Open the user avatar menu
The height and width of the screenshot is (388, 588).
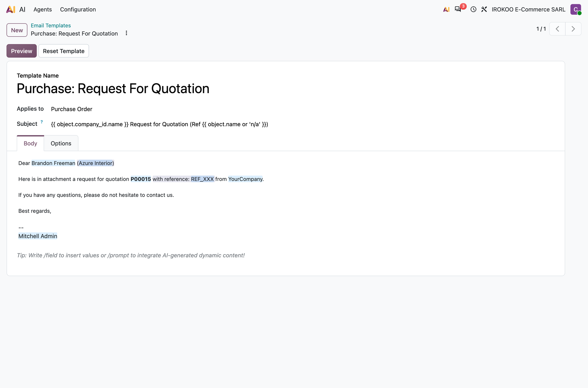[x=576, y=9]
